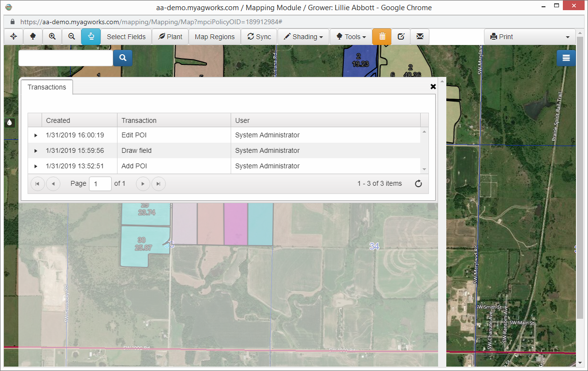Select the Transactions tab
Viewport: 588px width, 371px height.
coord(47,88)
